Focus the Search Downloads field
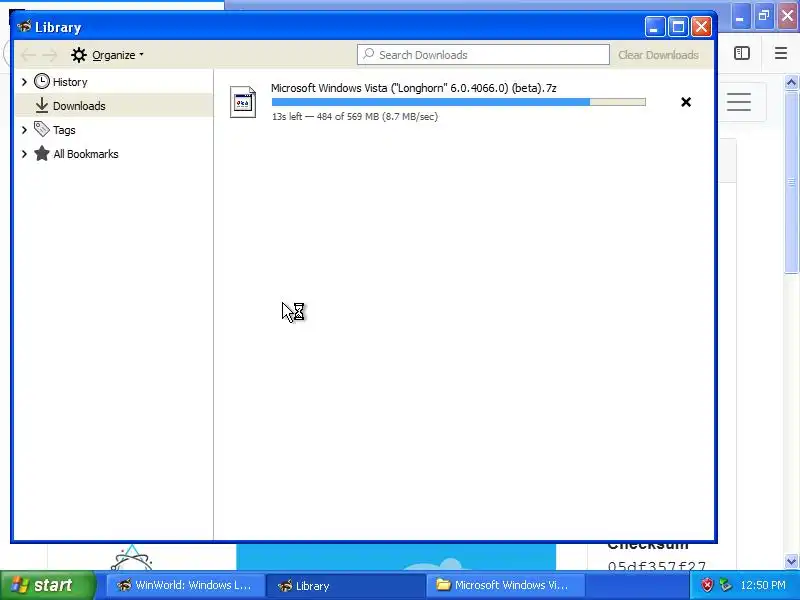 pyautogui.click(x=483, y=55)
